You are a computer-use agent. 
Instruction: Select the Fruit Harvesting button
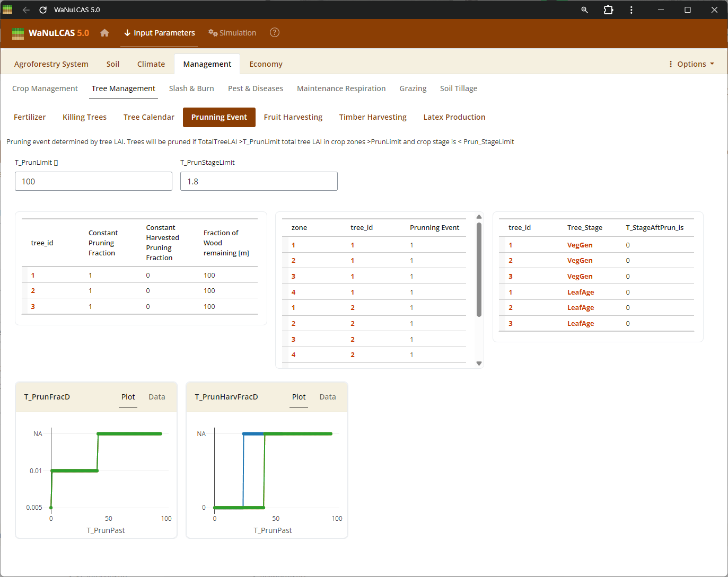293,117
